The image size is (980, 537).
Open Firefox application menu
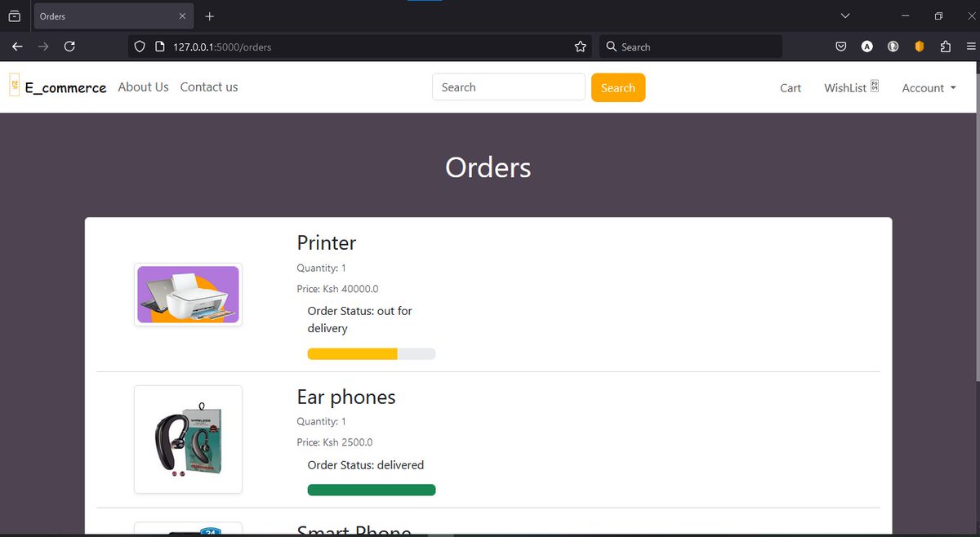point(969,47)
